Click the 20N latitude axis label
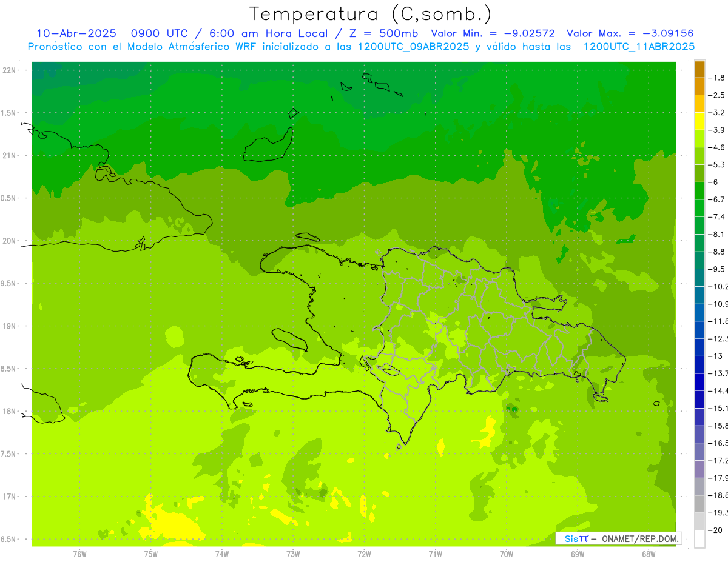This screenshot has height=562, width=728. tap(10, 241)
